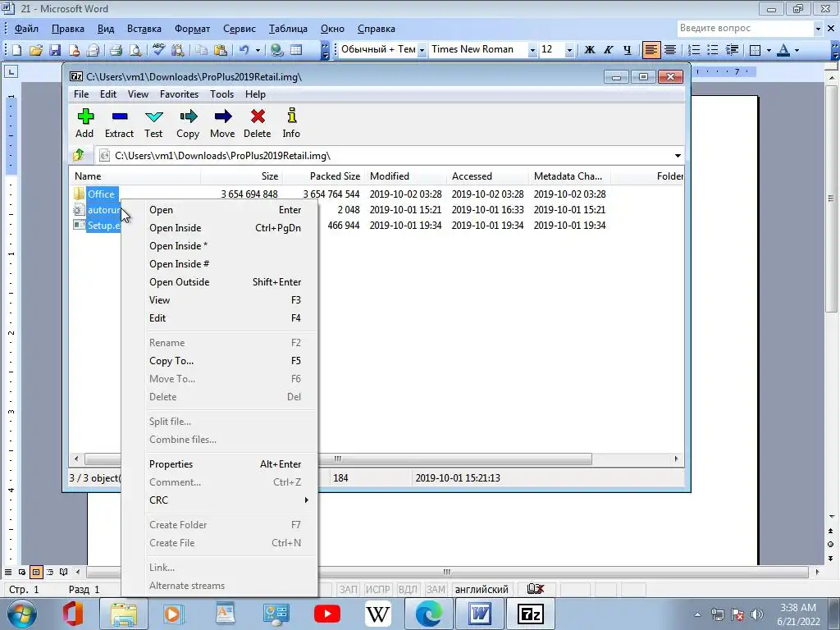Click the 7-Zip address path field
Image resolution: width=840 pixels, height=630 pixels.
click(x=386, y=155)
